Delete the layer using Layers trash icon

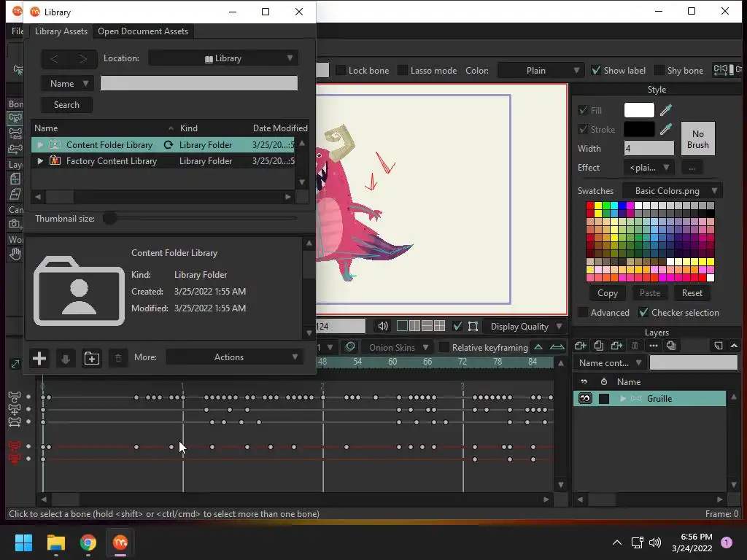[x=635, y=346]
